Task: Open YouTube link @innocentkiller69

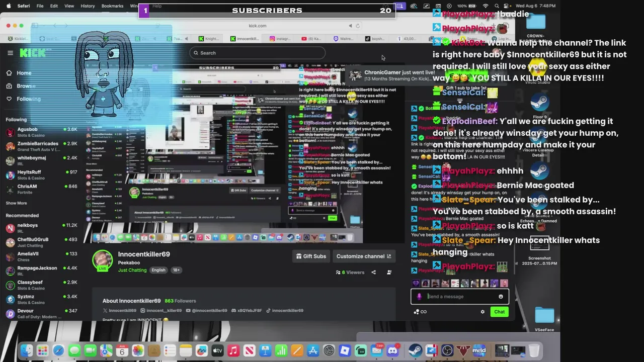Action: [206, 311]
